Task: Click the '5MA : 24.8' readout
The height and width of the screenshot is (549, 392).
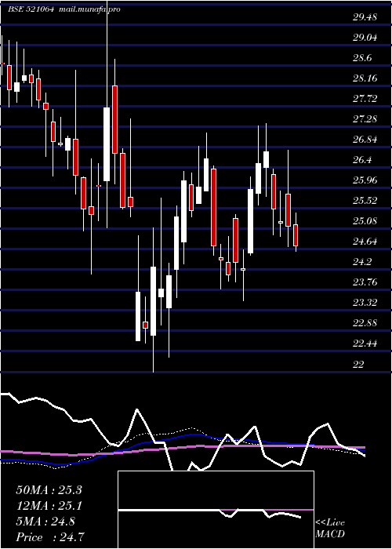Action: click(x=45, y=522)
